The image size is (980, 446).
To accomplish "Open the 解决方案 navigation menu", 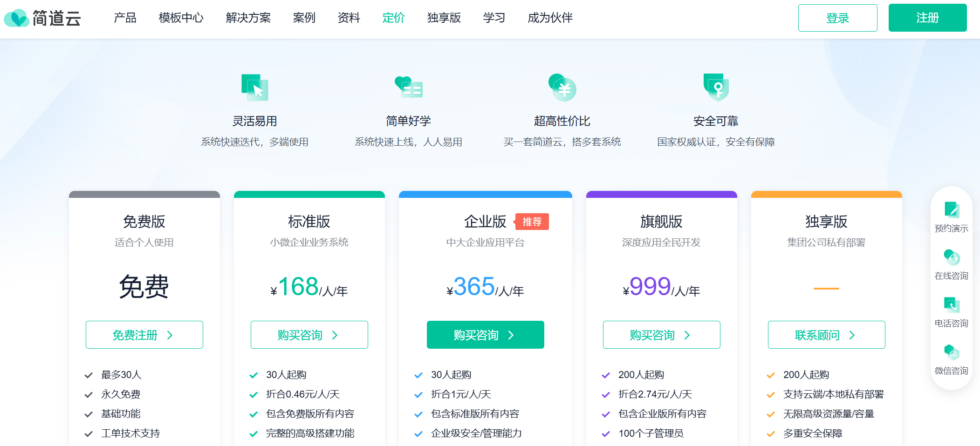I will (248, 18).
